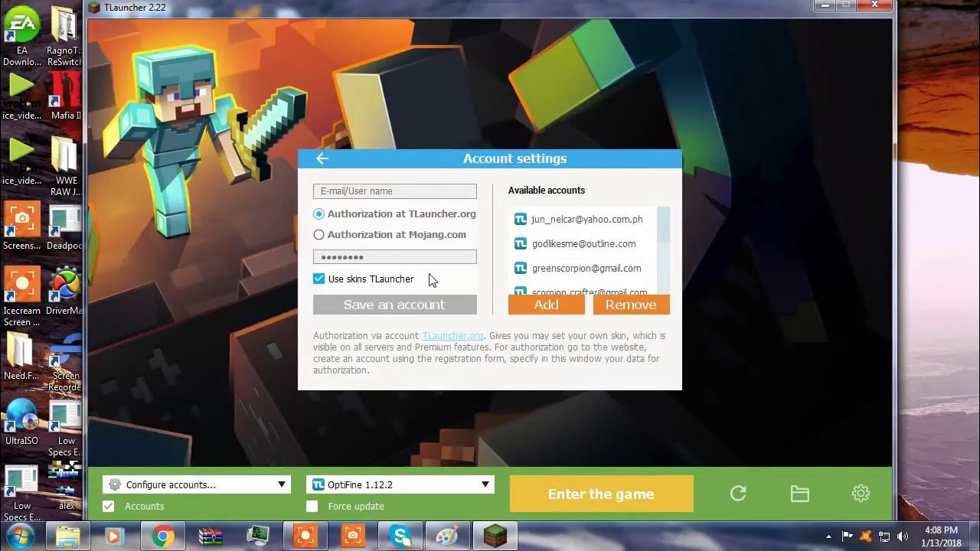Follow the TLauncher.org link in description
This screenshot has width=980, height=551.
coord(452,336)
